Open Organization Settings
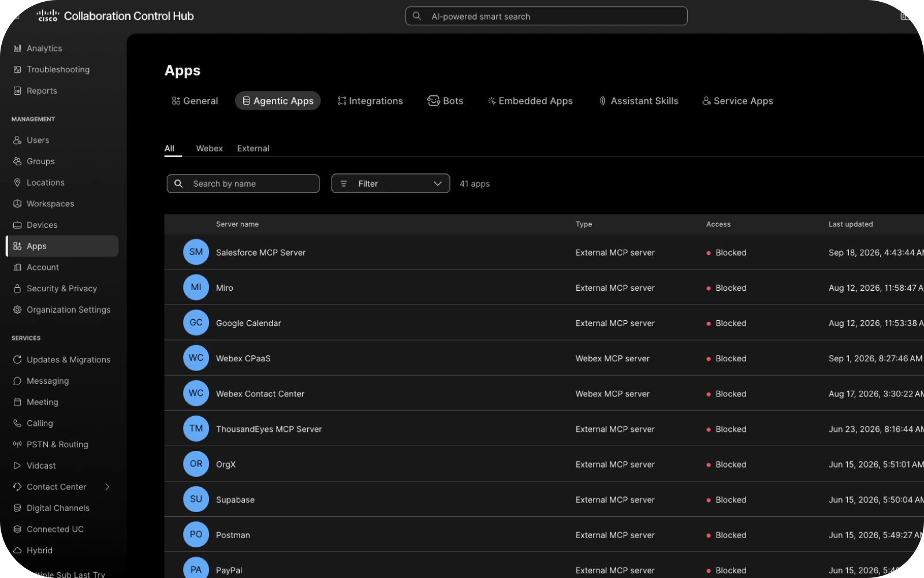Viewport: 924px width, 578px height. click(x=62, y=310)
